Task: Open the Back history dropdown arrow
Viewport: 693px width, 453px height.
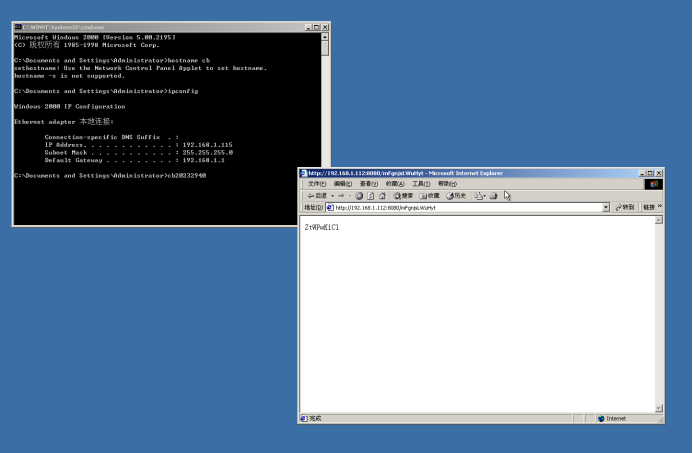Action: (332, 196)
